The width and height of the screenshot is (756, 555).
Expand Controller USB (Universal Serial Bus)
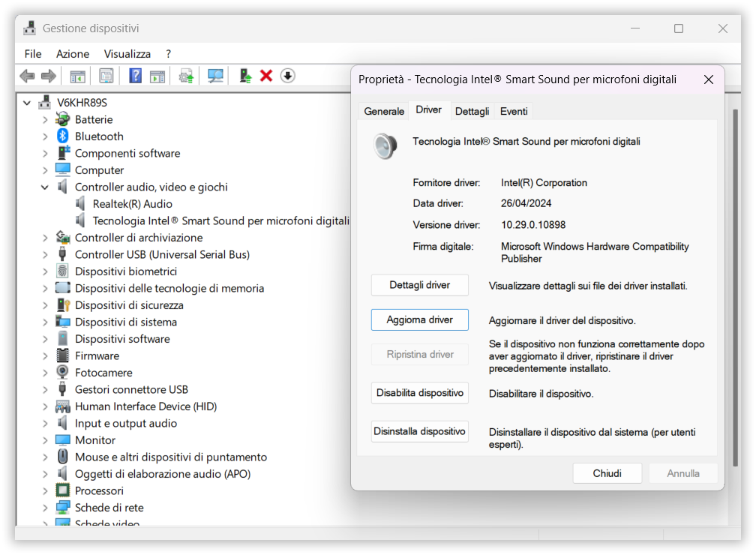click(x=45, y=254)
